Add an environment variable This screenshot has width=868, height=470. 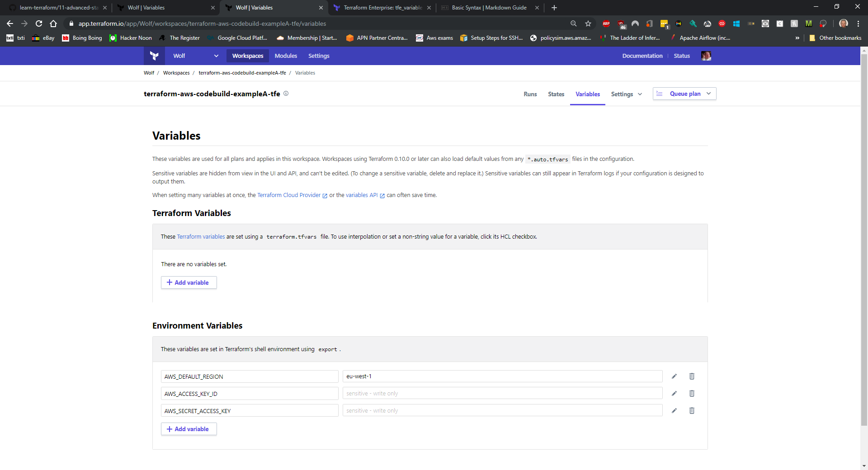point(189,429)
